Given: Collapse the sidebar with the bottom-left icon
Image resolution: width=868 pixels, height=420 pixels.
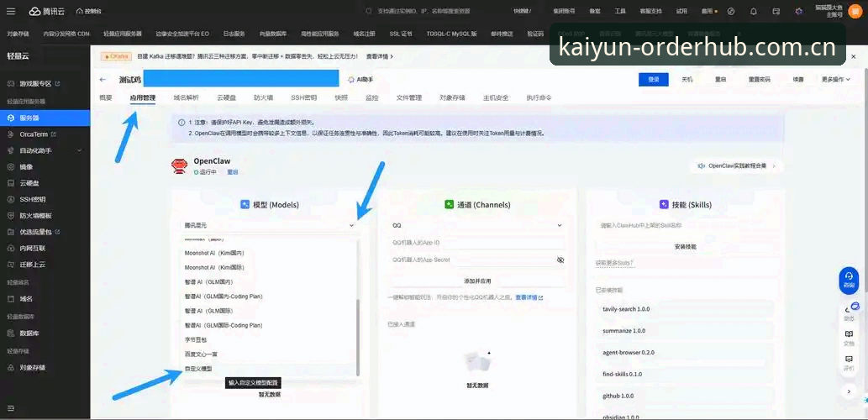Looking at the screenshot, I should tap(11, 408).
